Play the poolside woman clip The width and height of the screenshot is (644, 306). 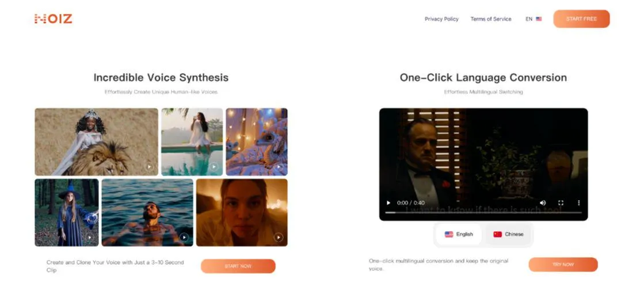214,167
